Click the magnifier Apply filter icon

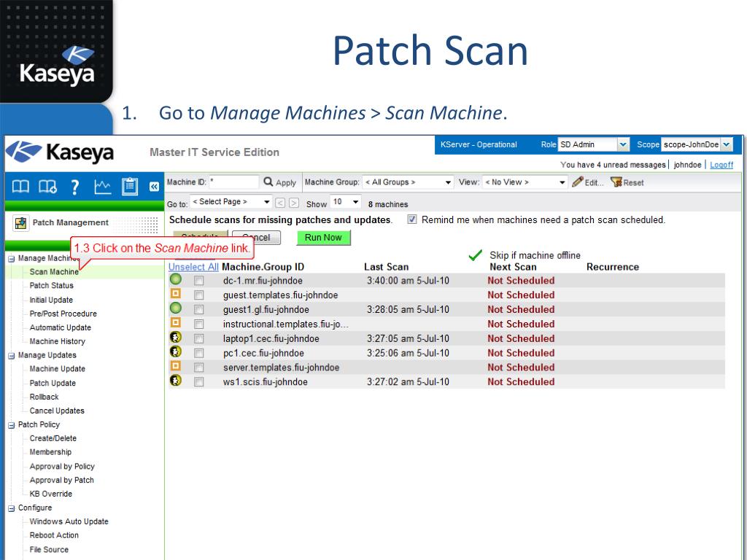coord(268,182)
